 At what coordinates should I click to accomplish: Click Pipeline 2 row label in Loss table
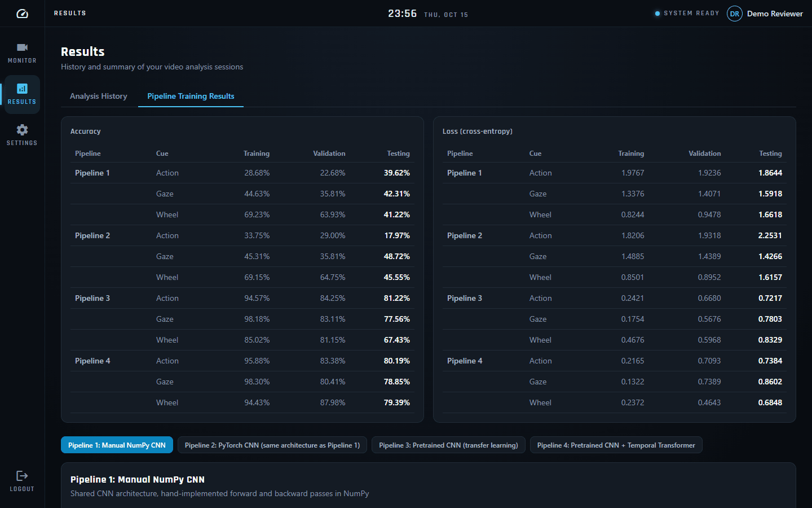[465, 235]
